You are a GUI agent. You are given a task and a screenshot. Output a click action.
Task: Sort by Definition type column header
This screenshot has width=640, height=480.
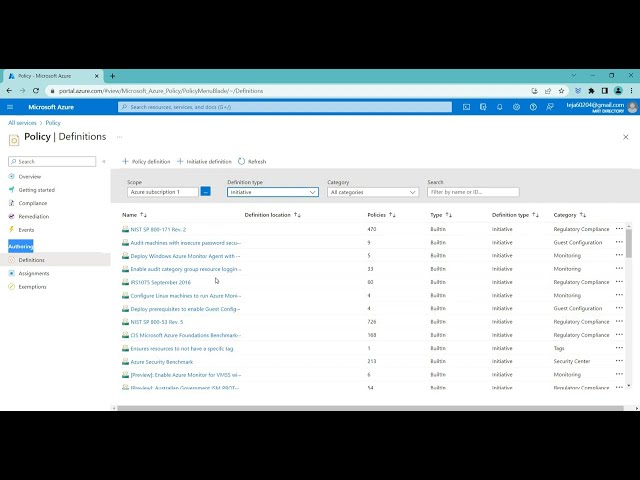pos(515,215)
